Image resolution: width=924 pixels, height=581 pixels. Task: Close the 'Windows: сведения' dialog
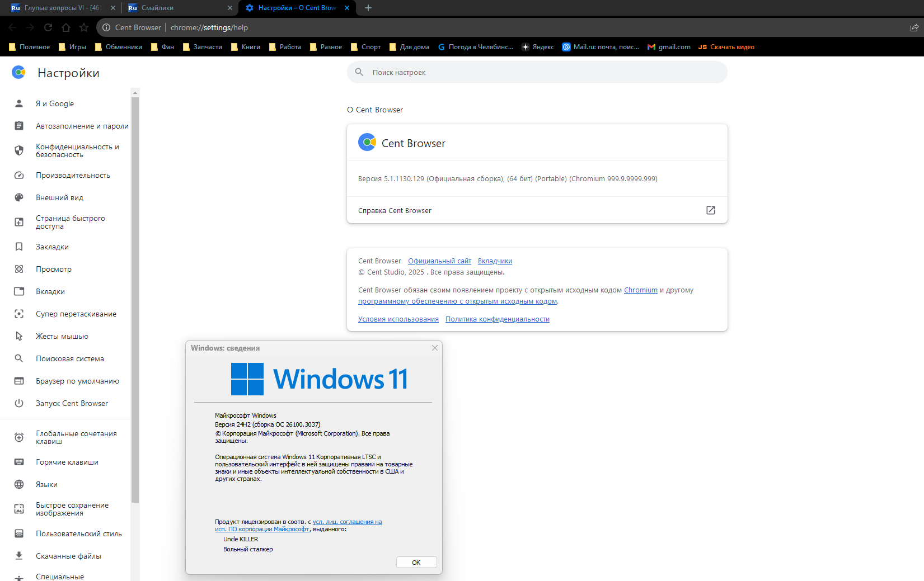435,348
